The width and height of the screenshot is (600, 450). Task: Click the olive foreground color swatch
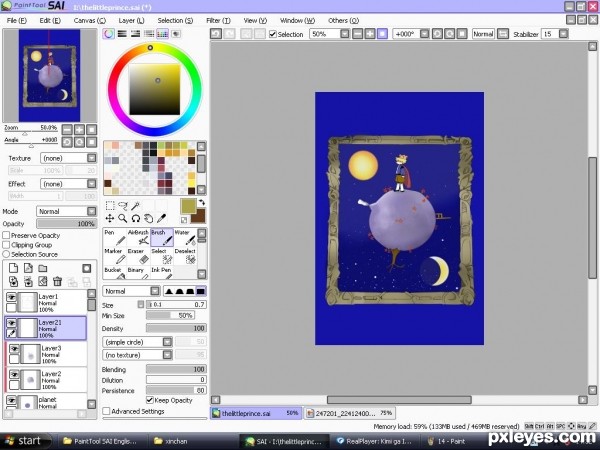click(x=188, y=206)
